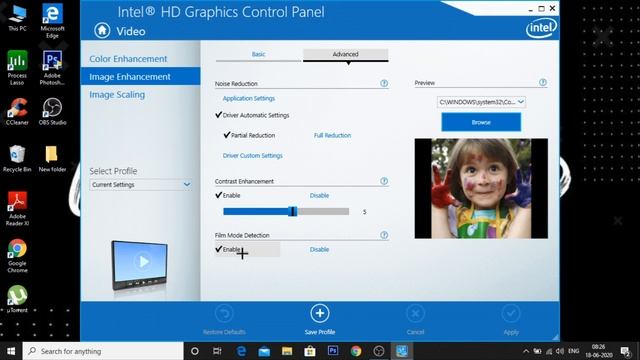Viewport: 640px width, 360px height.
Task: Open Mail app on taskbar
Action: coord(264,351)
